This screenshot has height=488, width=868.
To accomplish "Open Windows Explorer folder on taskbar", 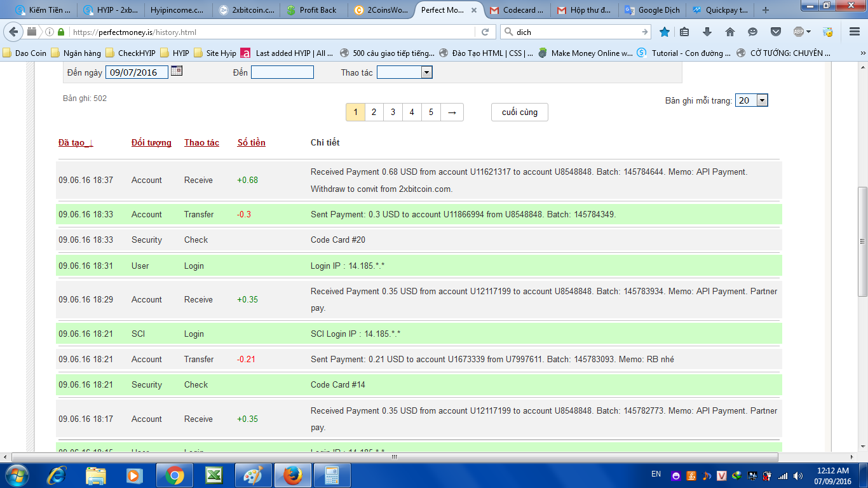I will 96,475.
